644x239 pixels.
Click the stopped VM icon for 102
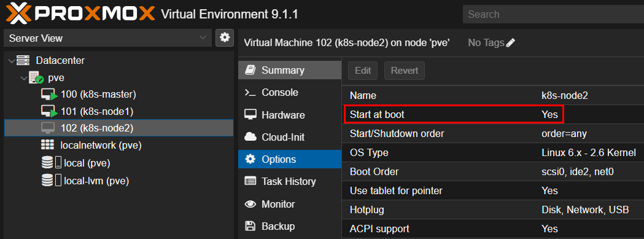(x=48, y=128)
